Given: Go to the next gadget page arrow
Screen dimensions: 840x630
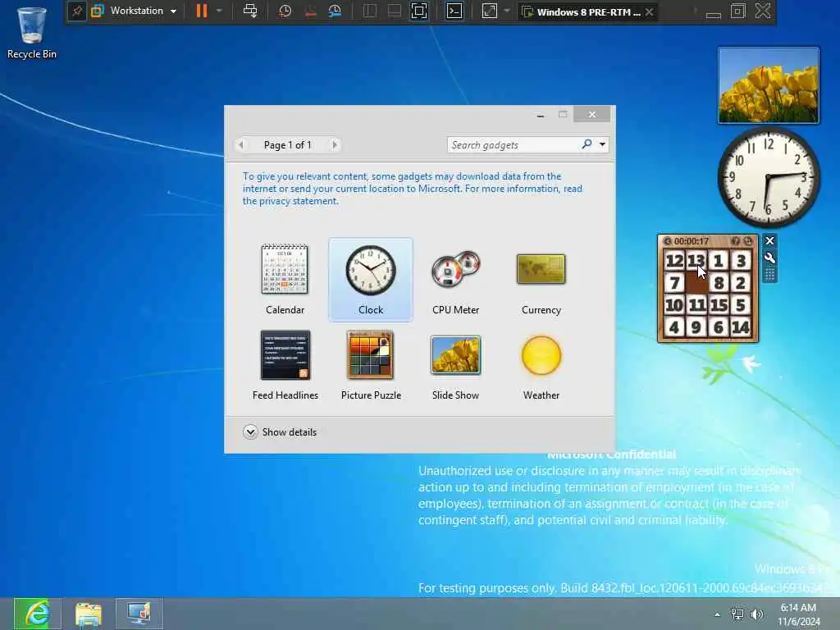Looking at the screenshot, I should [x=335, y=144].
